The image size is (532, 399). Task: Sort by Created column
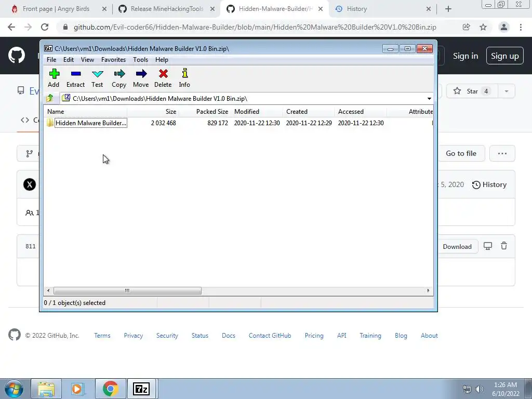309,112
